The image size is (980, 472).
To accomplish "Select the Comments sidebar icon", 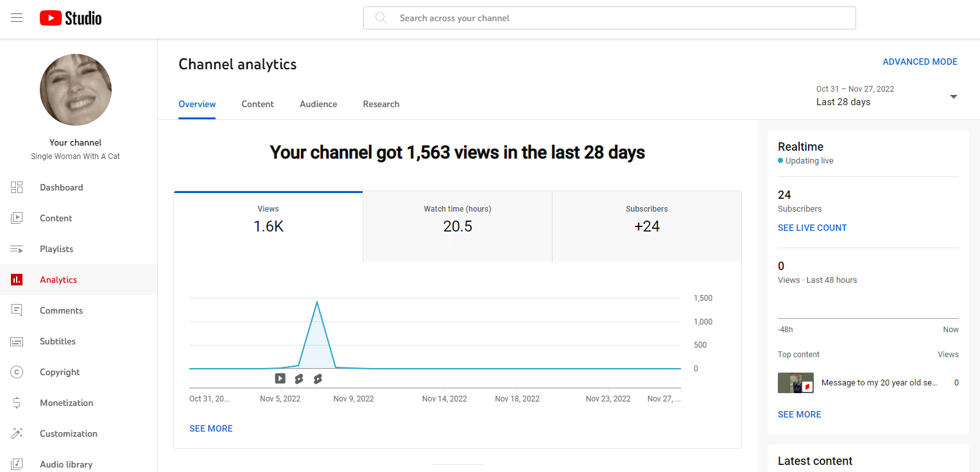I will pos(17,310).
